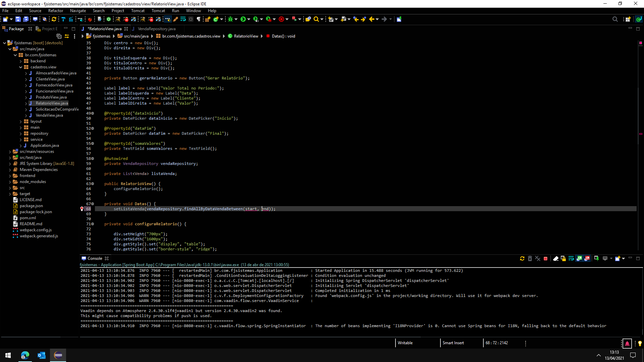
Task: Toggle Link with Editor in Package Explorer
Action: coord(67,36)
